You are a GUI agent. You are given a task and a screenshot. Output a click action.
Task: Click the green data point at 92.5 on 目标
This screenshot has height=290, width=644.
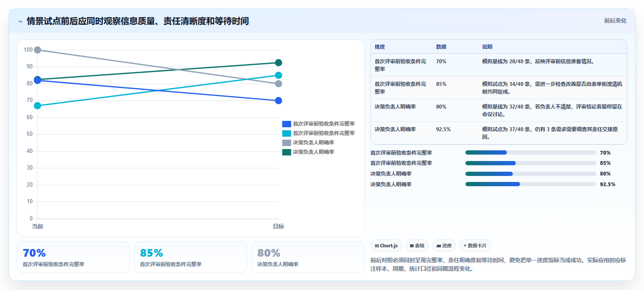click(279, 63)
